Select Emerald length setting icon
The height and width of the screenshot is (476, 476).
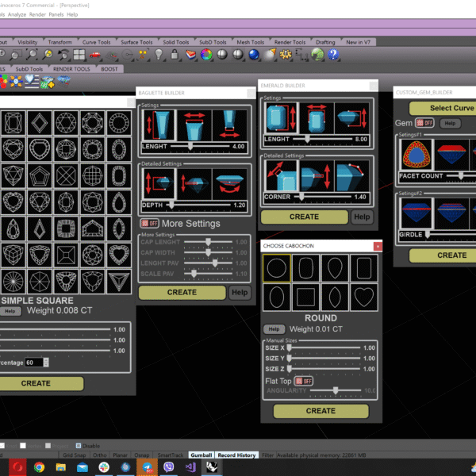281,117
